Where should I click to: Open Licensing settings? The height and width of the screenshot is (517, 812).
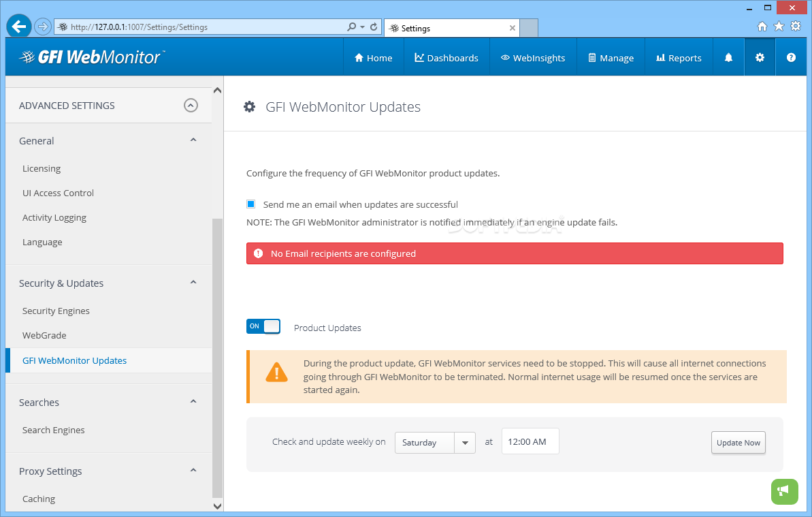pos(42,168)
